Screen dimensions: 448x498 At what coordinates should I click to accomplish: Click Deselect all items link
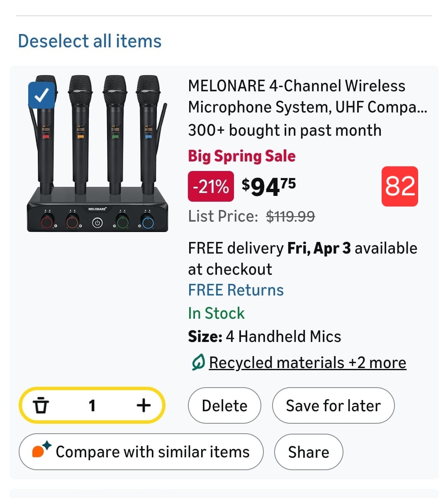[90, 41]
